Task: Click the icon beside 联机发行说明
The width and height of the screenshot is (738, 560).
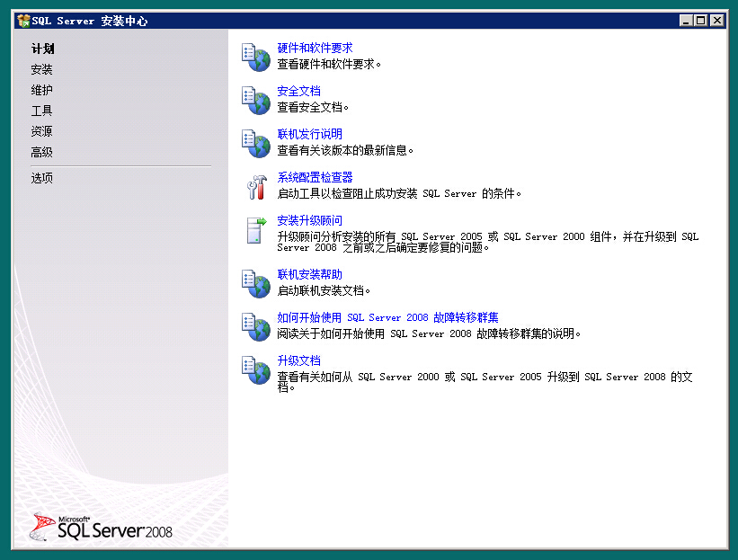Action: (x=256, y=144)
